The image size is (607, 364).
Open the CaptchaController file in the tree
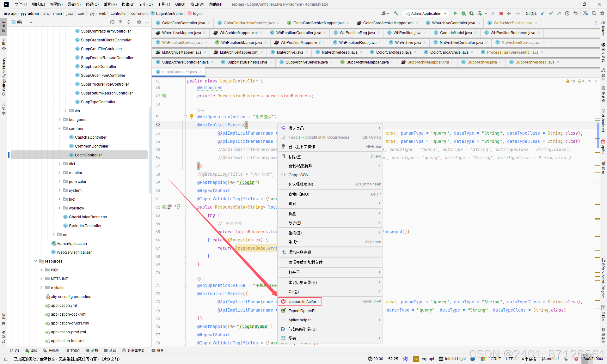[90, 137]
